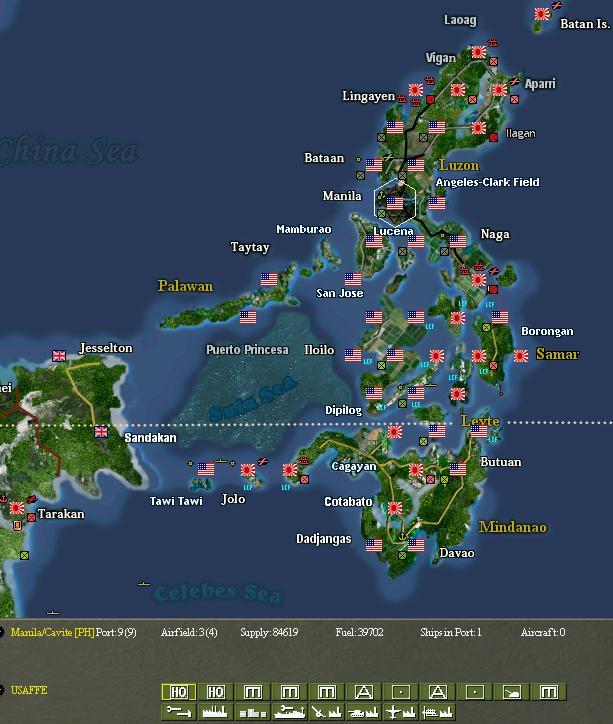The width and height of the screenshot is (613, 724).
Task: Select US flag at Butuan
Action: pos(458,469)
